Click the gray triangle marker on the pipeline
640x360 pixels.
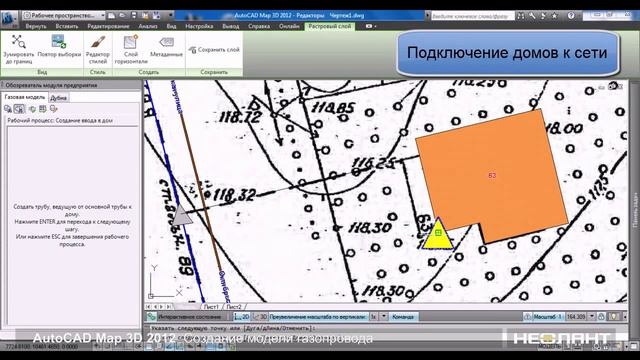182,215
